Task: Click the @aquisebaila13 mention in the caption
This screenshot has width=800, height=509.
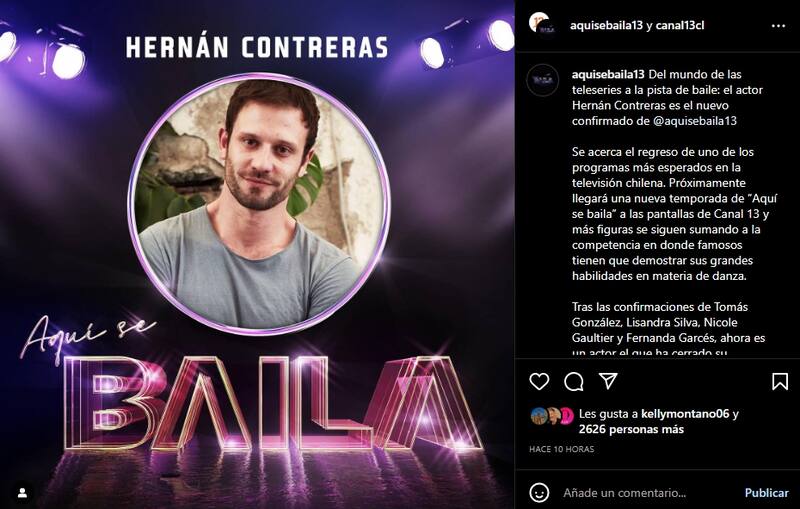Action: (695, 121)
